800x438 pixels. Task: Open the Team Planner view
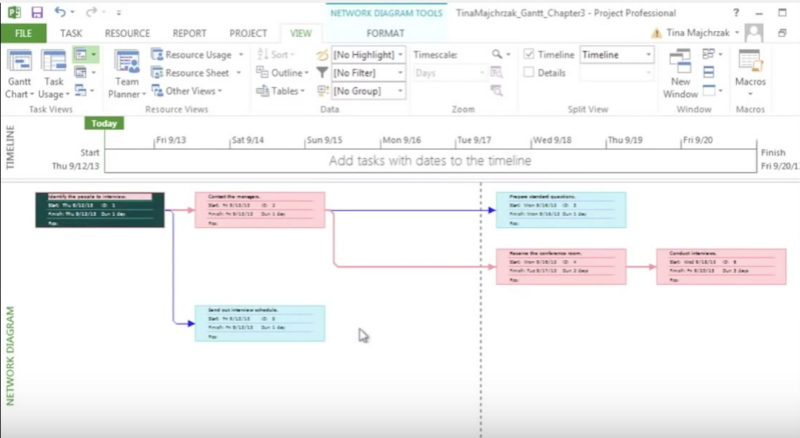coord(127,74)
